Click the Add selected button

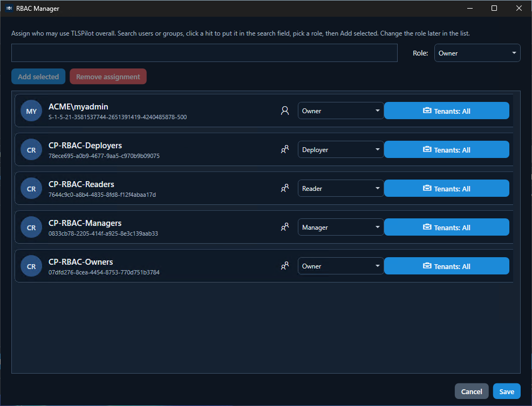coord(38,77)
